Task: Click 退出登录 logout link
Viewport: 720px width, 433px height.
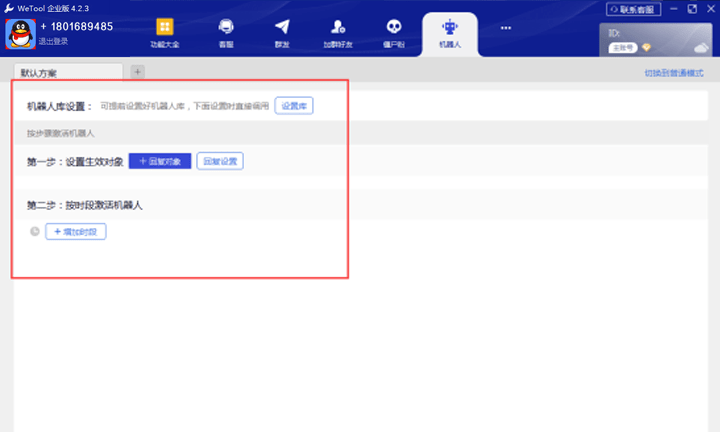Action: pos(53,41)
